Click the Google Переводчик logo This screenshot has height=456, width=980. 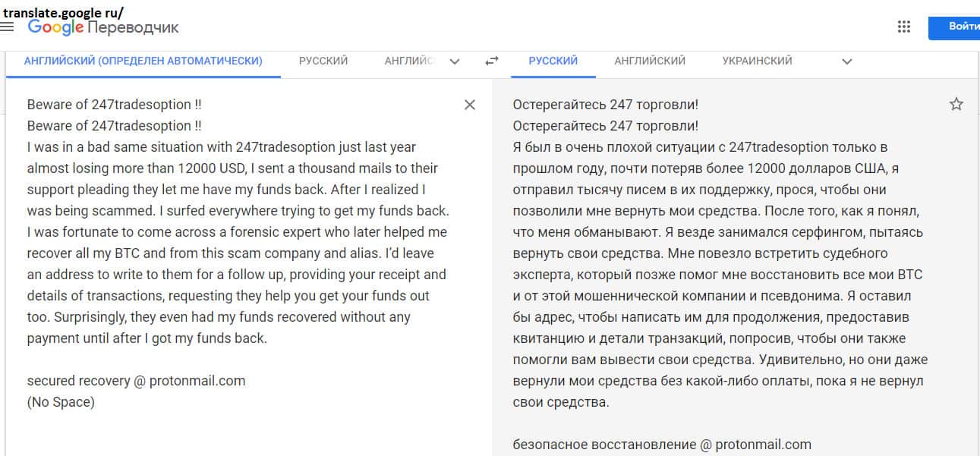[103, 27]
